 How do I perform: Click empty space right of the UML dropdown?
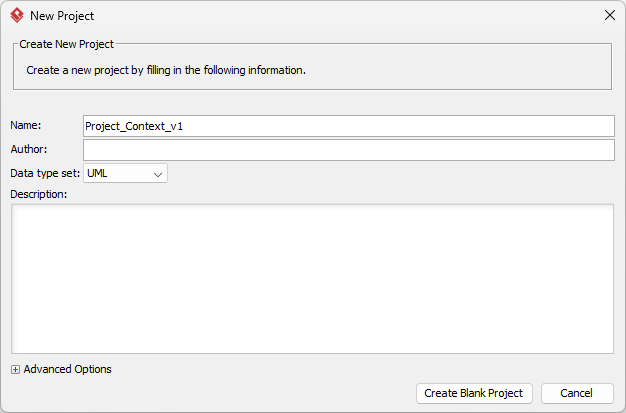(390, 174)
